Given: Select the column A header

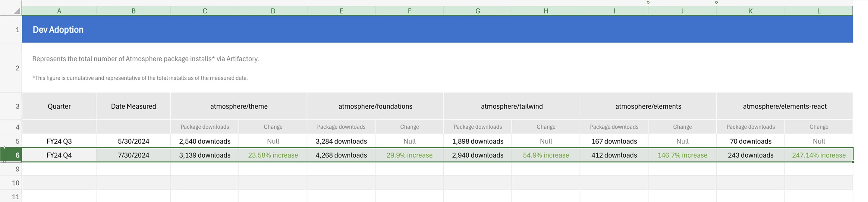Looking at the screenshot, I should point(59,11).
